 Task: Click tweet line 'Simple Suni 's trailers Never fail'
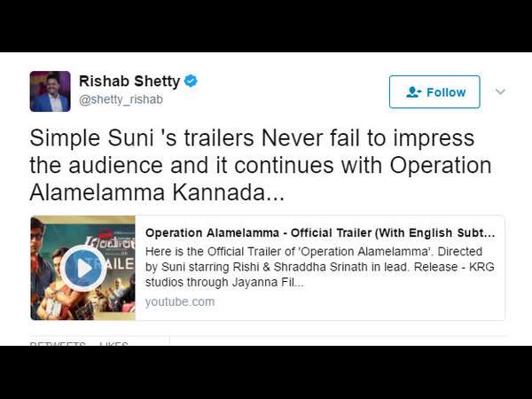point(252,138)
